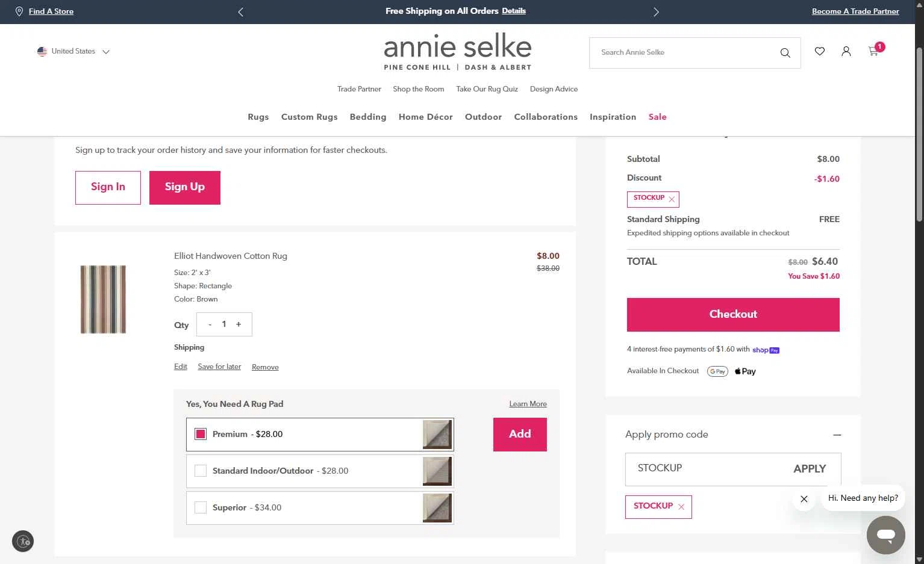Open the Home Décor menu

426,117
